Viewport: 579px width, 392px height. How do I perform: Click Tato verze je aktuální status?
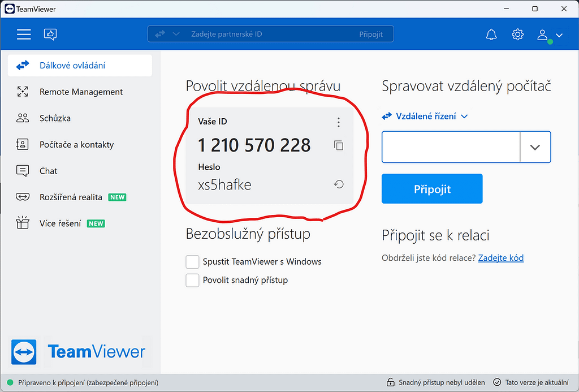coord(537,382)
